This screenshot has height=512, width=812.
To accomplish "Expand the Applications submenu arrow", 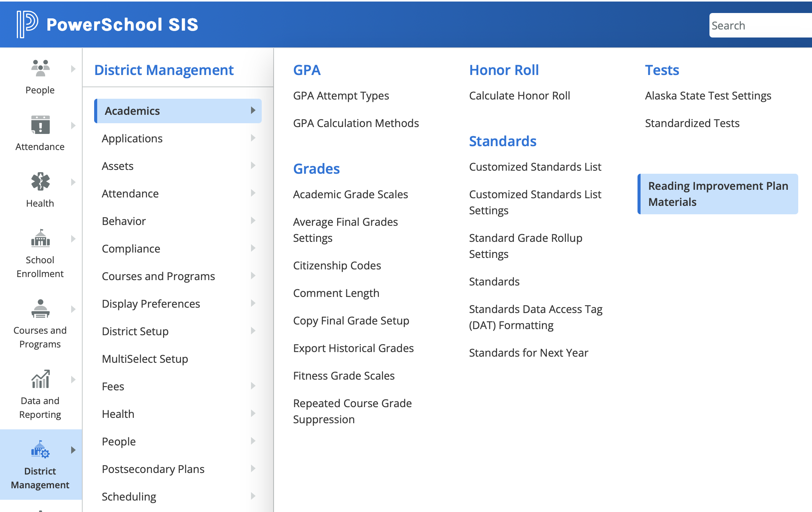I will pos(253,138).
